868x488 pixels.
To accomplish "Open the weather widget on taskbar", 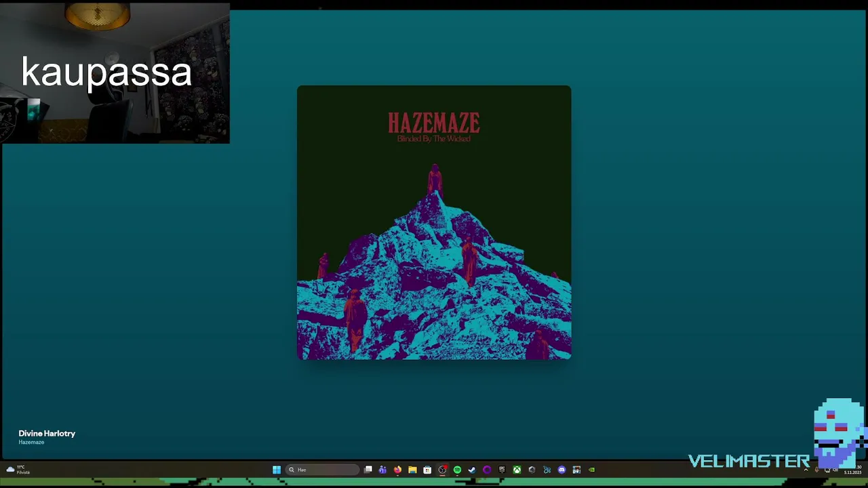I will (x=17, y=470).
